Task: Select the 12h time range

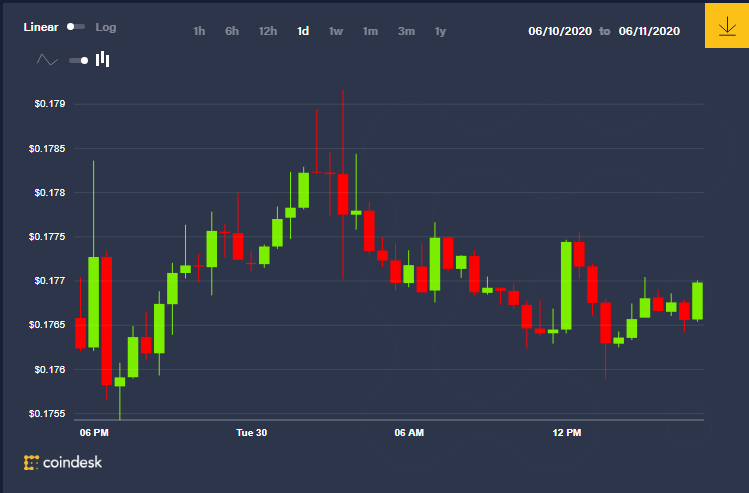Action: [x=268, y=31]
